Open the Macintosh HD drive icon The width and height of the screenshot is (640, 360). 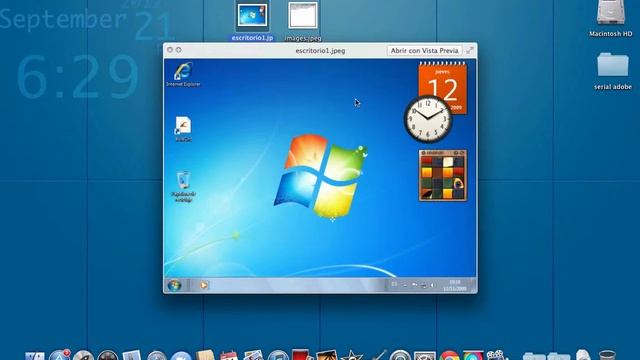[611, 13]
